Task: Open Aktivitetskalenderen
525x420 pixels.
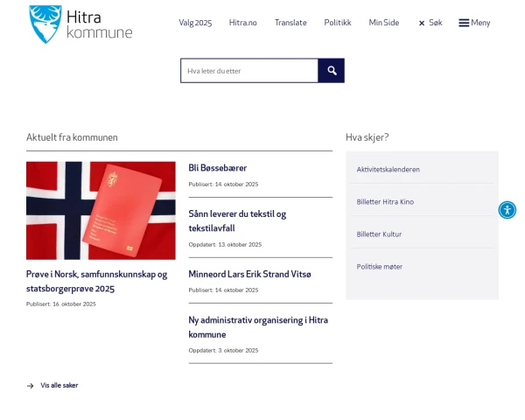Action: [x=388, y=170]
